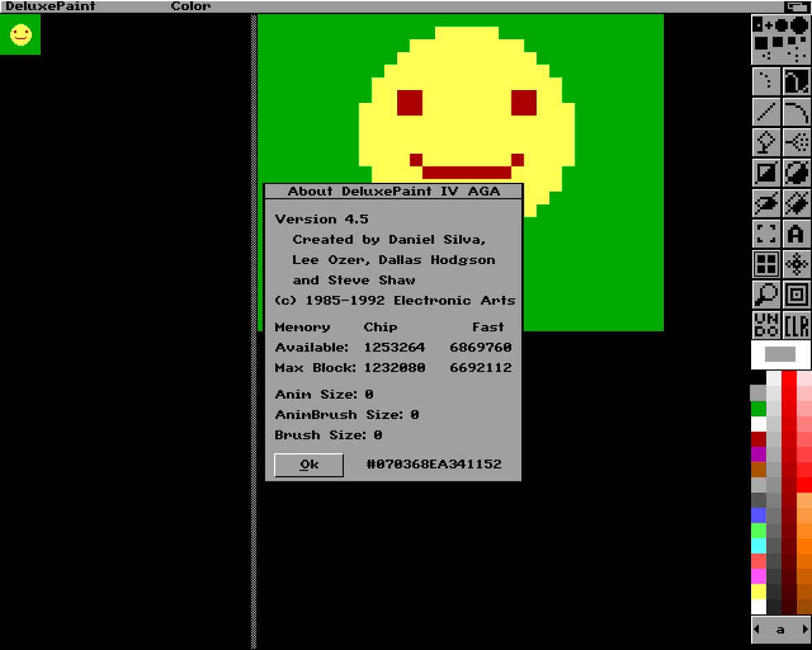This screenshot has height=650, width=812.
Task: Click the 'About DeluxePaint IV AGA' title bar
Action: (393, 191)
